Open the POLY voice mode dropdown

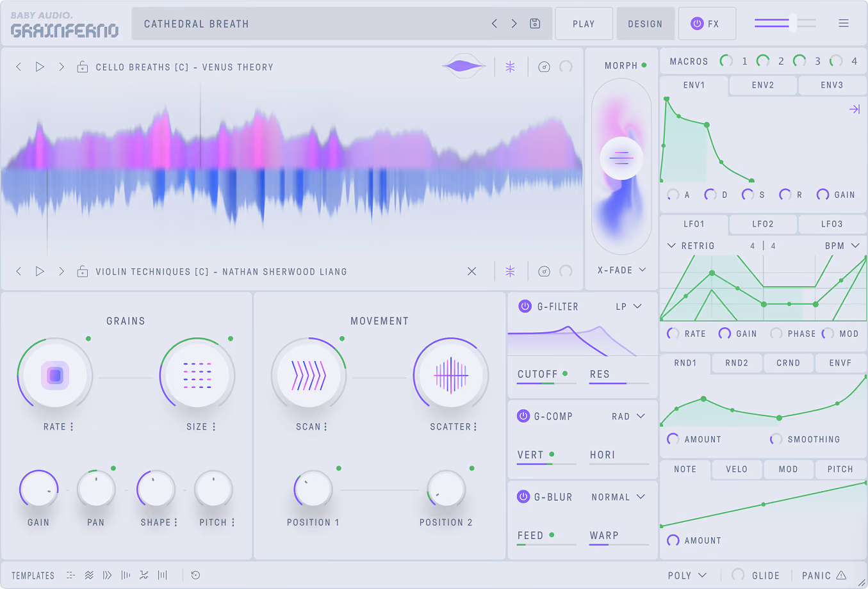click(687, 576)
